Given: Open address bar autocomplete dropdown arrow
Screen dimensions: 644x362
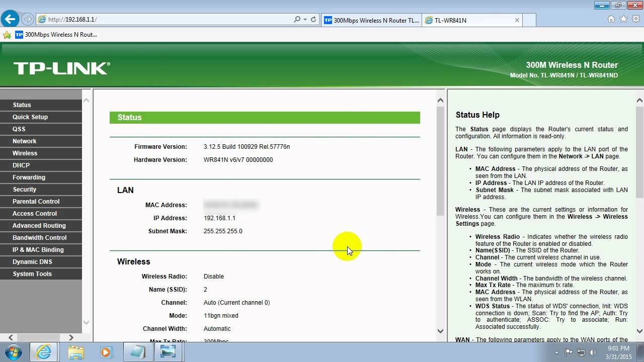Looking at the screenshot, I should click(305, 20).
